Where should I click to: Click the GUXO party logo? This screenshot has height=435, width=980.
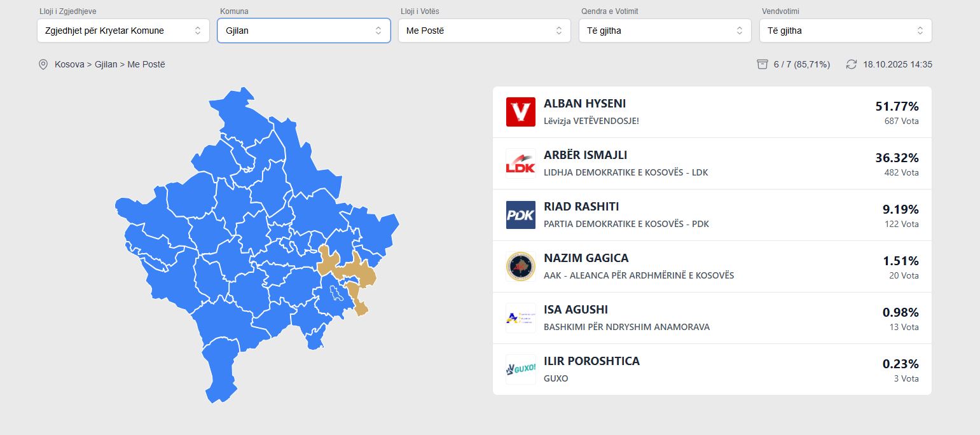[520, 369]
